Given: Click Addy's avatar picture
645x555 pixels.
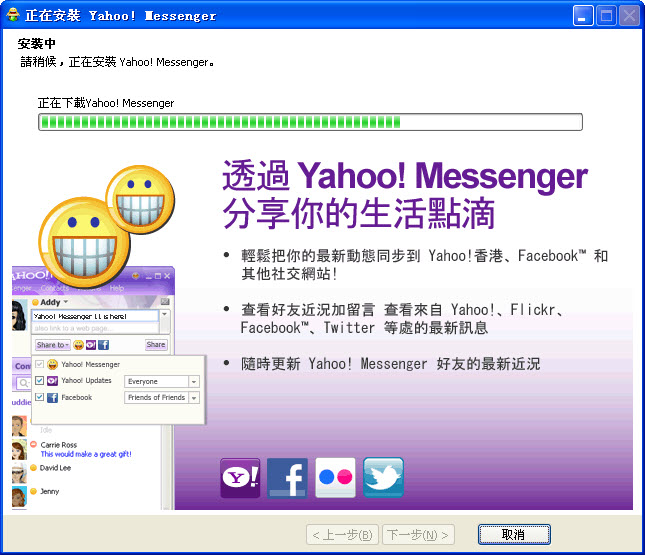Looking at the screenshot, I should tap(19, 316).
